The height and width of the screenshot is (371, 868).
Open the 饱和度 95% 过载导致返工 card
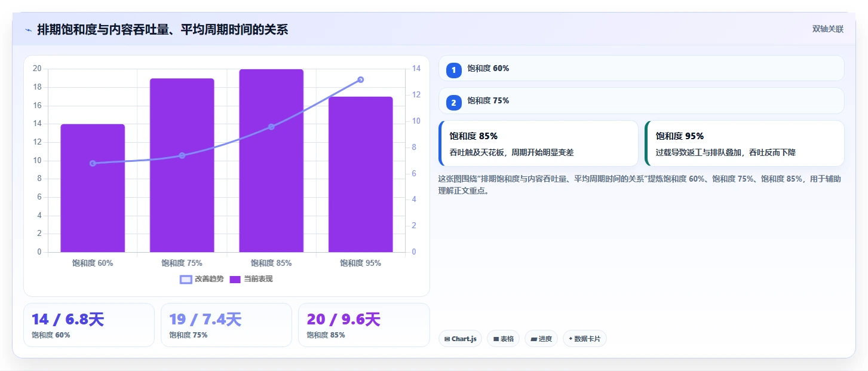(744, 143)
